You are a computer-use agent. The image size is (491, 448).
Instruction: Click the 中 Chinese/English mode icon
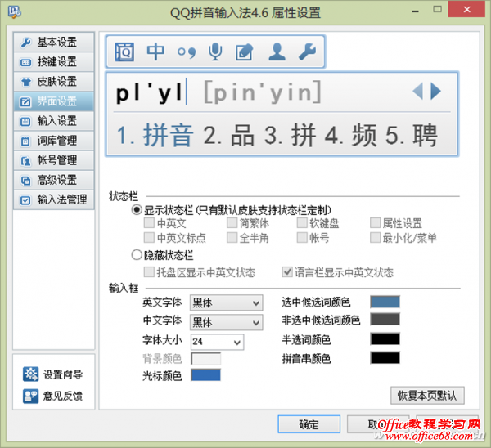155,52
